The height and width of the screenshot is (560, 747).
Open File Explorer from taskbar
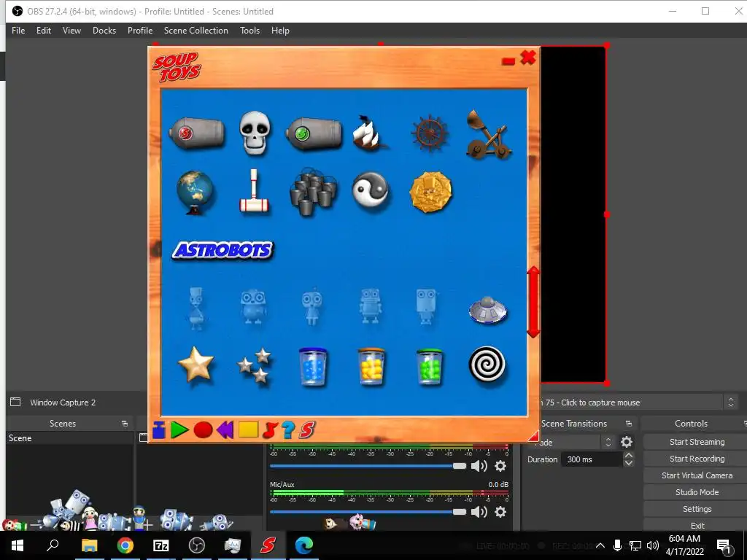[89, 545]
